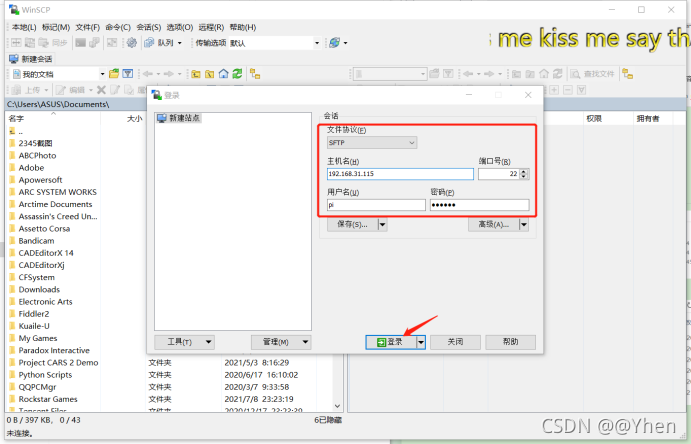Click the host name field with 192.168.31.115
This screenshot has width=691, height=444.
[400, 174]
